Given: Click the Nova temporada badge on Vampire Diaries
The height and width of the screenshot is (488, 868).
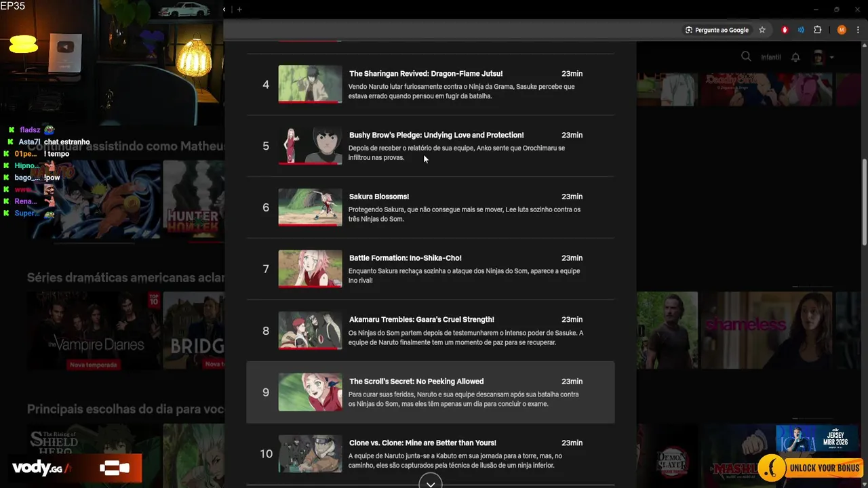Looking at the screenshot, I should click(x=94, y=365).
